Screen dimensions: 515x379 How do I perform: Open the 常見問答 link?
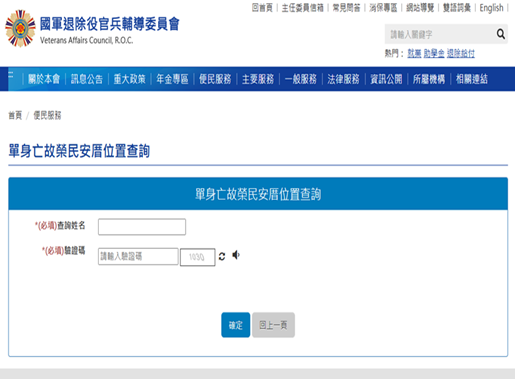tap(347, 8)
